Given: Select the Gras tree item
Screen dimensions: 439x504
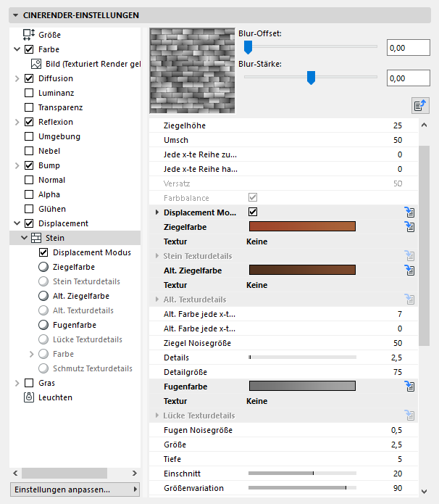Looking at the screenshot, I should [x=46, y=383].
